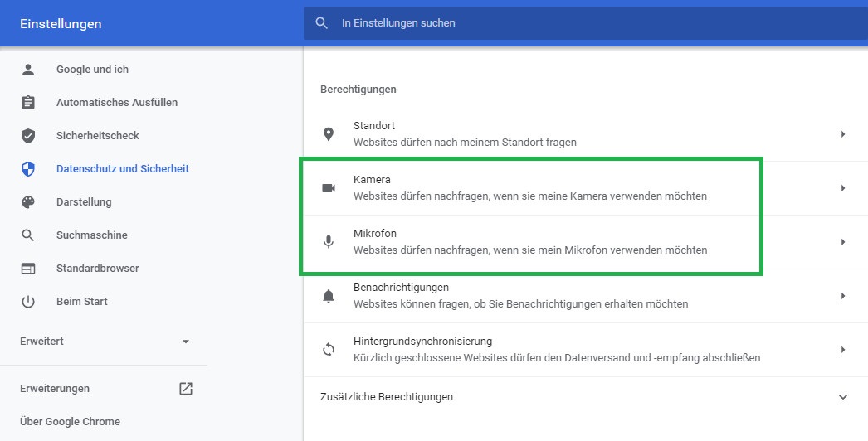The width and height of the screenshot is (868, 441).
Task: Open Google und ich in sidebar
Action: point(92,69)
